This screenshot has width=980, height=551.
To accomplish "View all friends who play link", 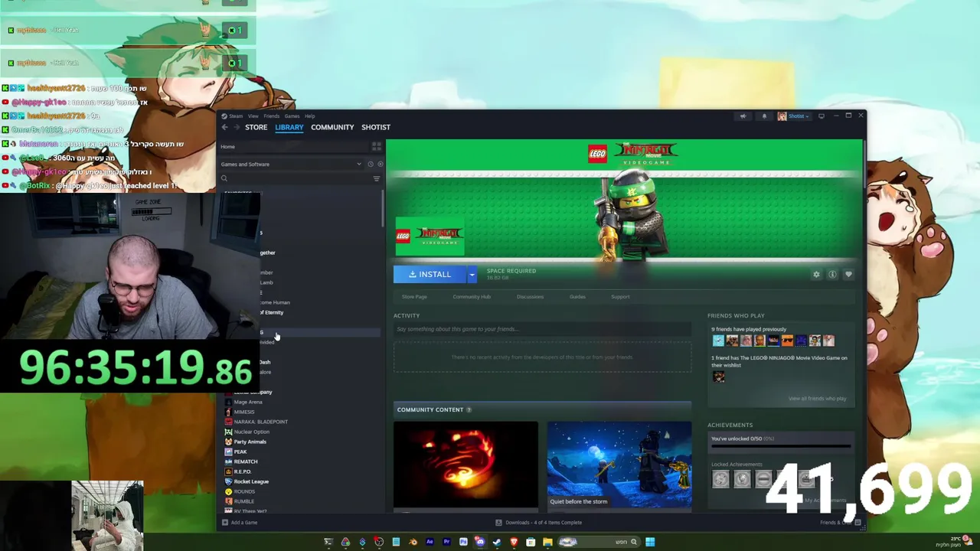I will coord(817,398).
